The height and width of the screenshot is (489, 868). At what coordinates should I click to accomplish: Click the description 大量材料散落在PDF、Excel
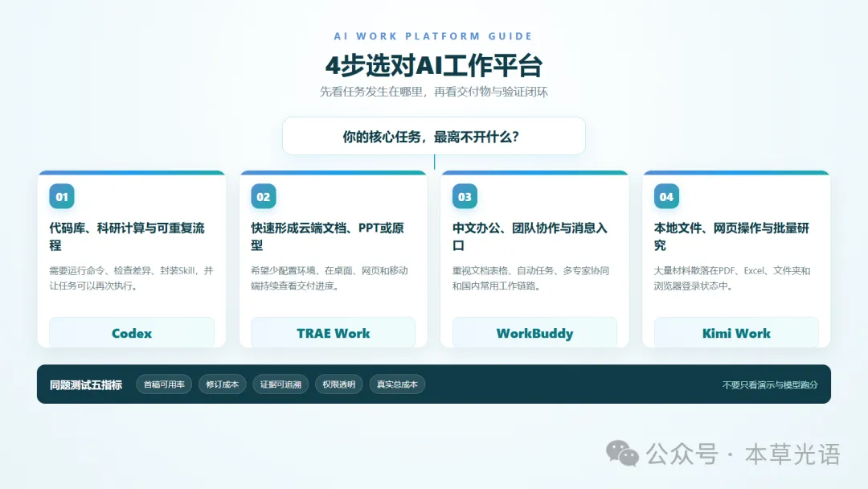[732, 278]
